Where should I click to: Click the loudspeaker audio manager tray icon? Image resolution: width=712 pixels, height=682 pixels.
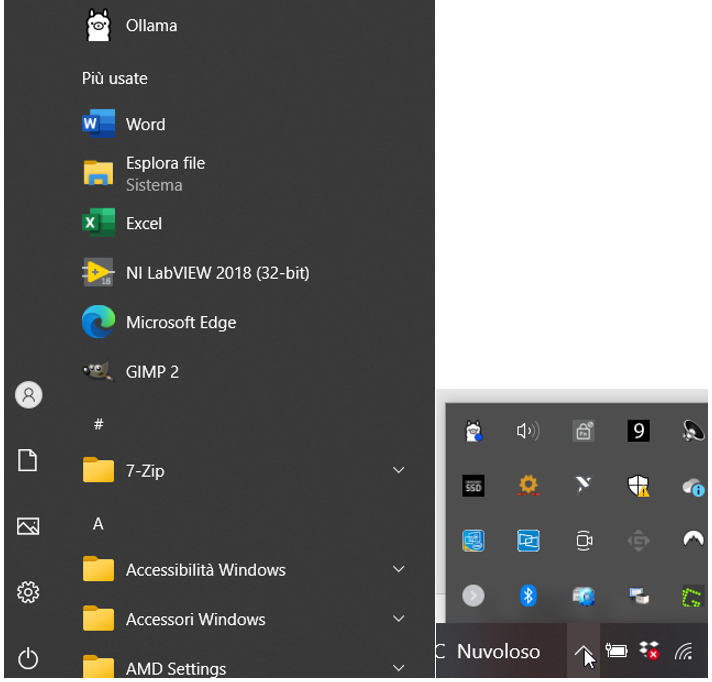click(x=693, y=431)
